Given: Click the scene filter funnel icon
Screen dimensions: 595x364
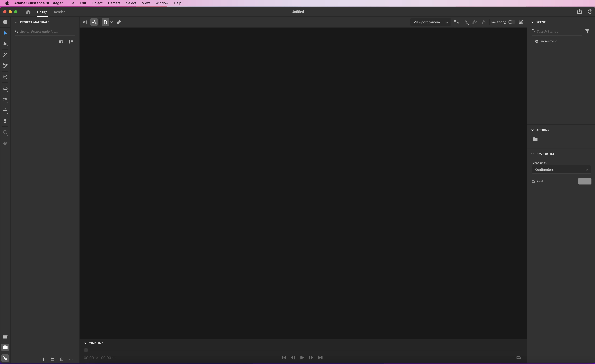Looking at the screenshot, I should click(x=587, y=32).
